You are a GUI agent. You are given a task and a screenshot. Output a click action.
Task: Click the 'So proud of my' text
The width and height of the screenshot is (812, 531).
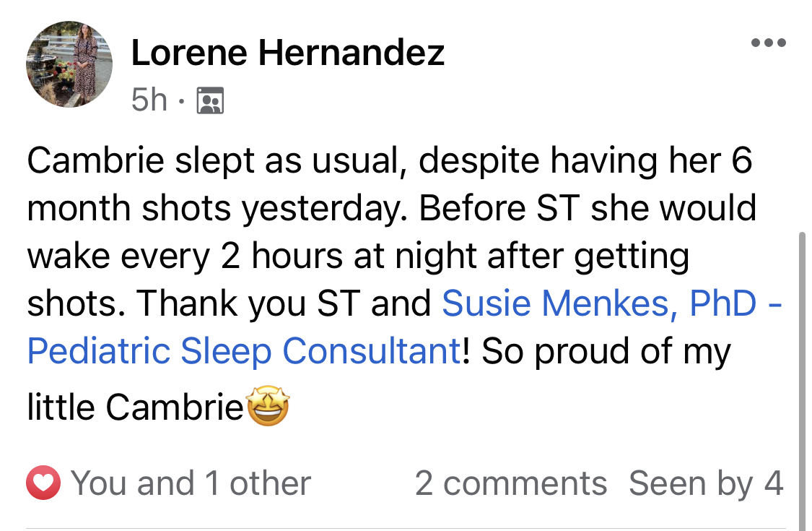coord(605,351)
